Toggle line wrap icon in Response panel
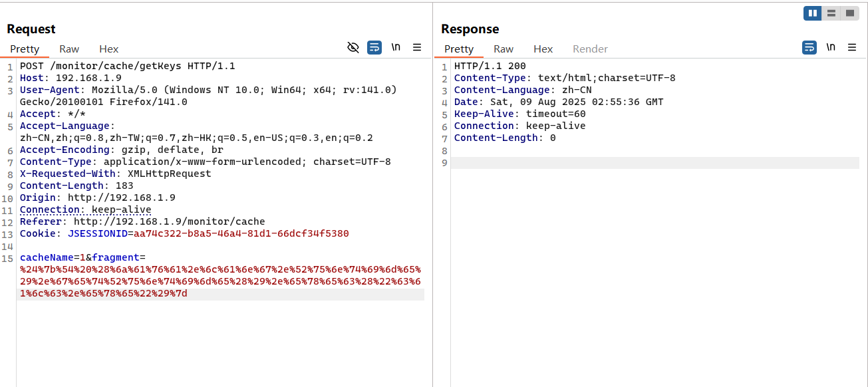This screenshot has height=387, width=868. [809, 47]
